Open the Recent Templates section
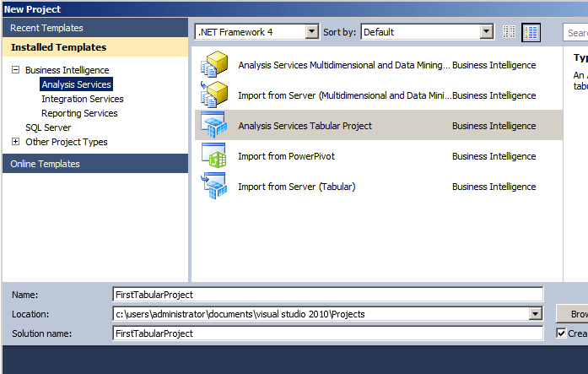588x374 pixels. click(x=95, y=28)
